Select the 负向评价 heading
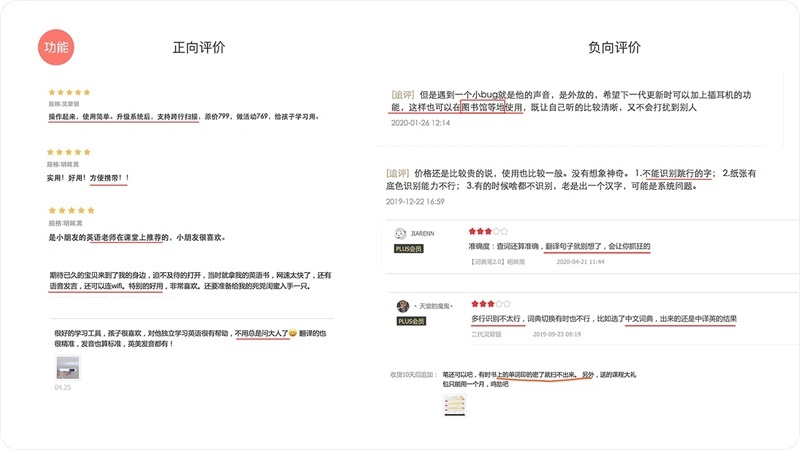This screenshot has height=450, width=800. pos(614,47)
